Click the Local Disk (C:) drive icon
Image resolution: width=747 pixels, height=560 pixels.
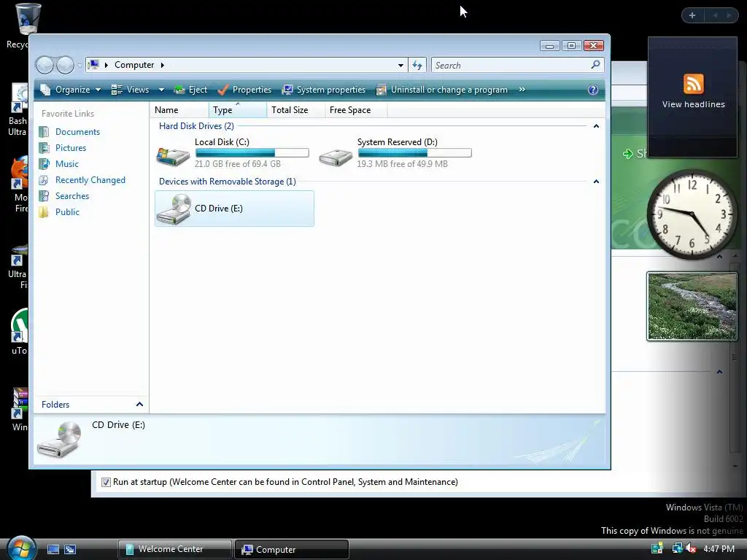coord(173,156)
